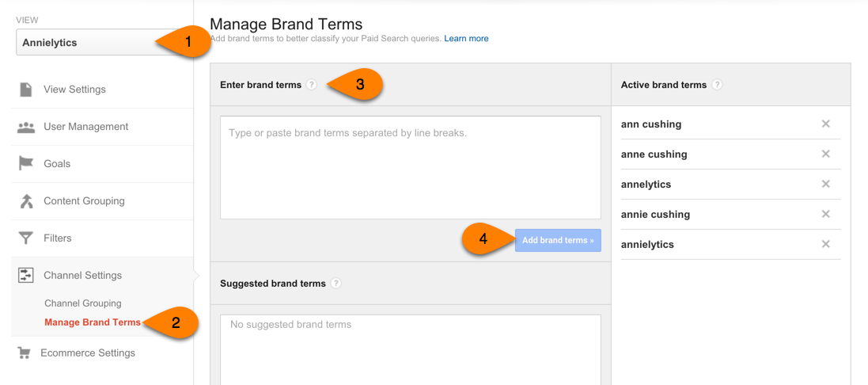Click the Goals flag icon

click(x=26, y=164)
